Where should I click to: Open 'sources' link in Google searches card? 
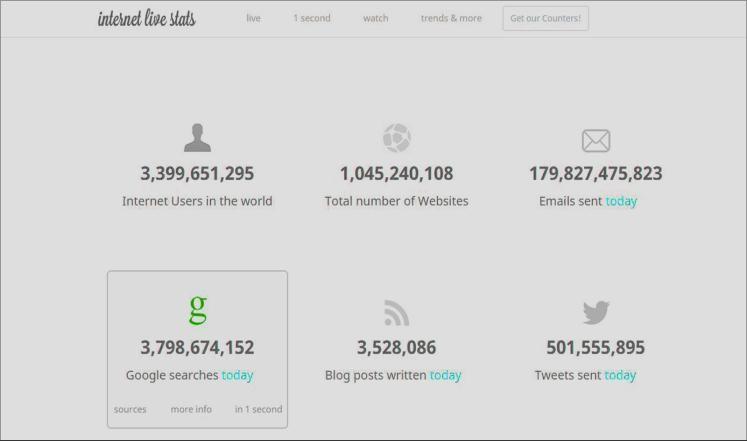(130, 409)
